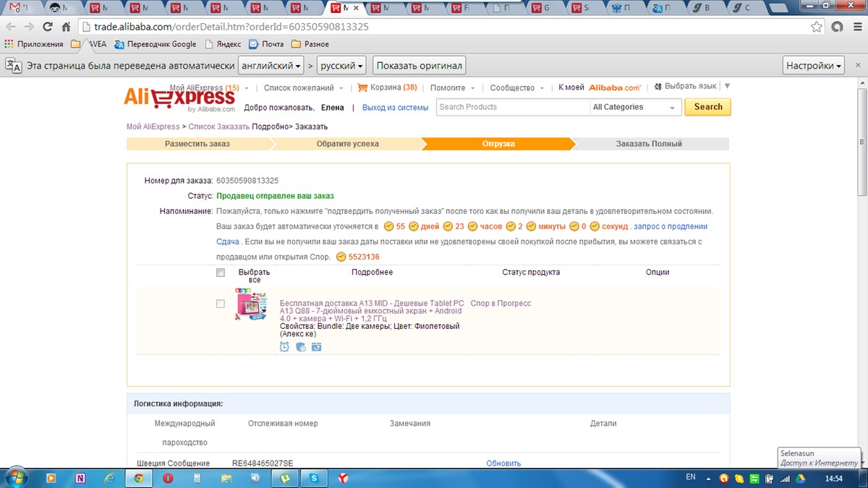Click the Заказать Полный progress step
Image resolution: width=868 pixels, height=488 pixels.
(x=649, y=144)
